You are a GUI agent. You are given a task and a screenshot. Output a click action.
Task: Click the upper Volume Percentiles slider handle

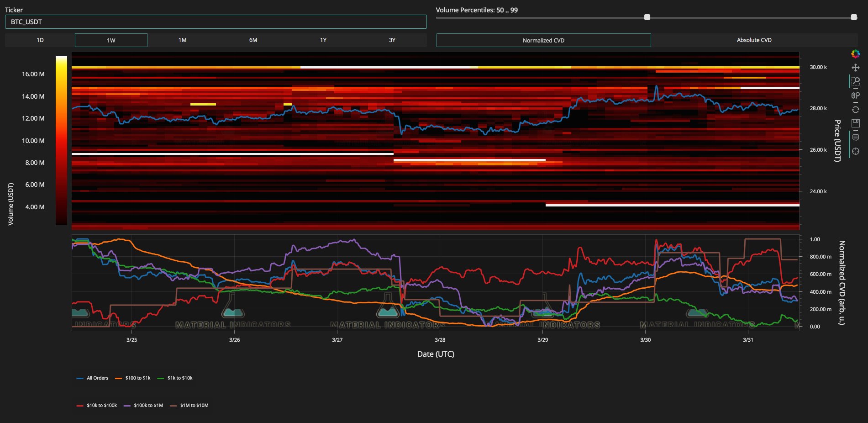pos(854,17)
